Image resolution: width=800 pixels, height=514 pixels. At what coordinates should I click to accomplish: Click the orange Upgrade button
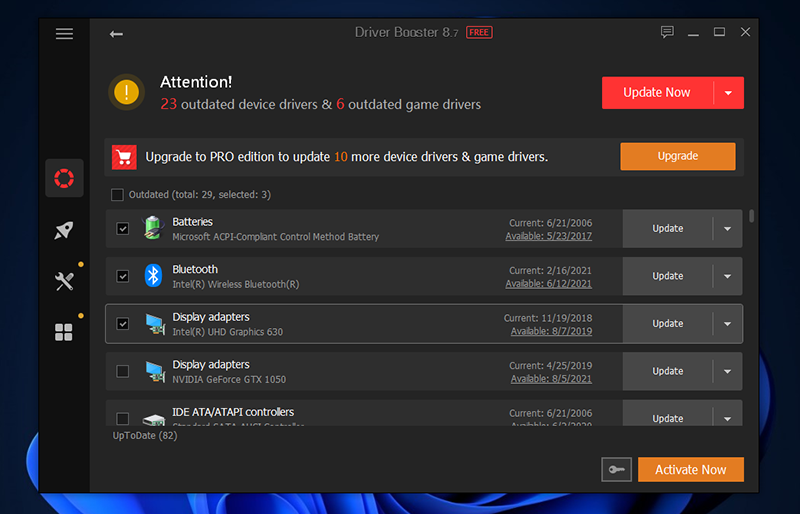tap(677, 157)
